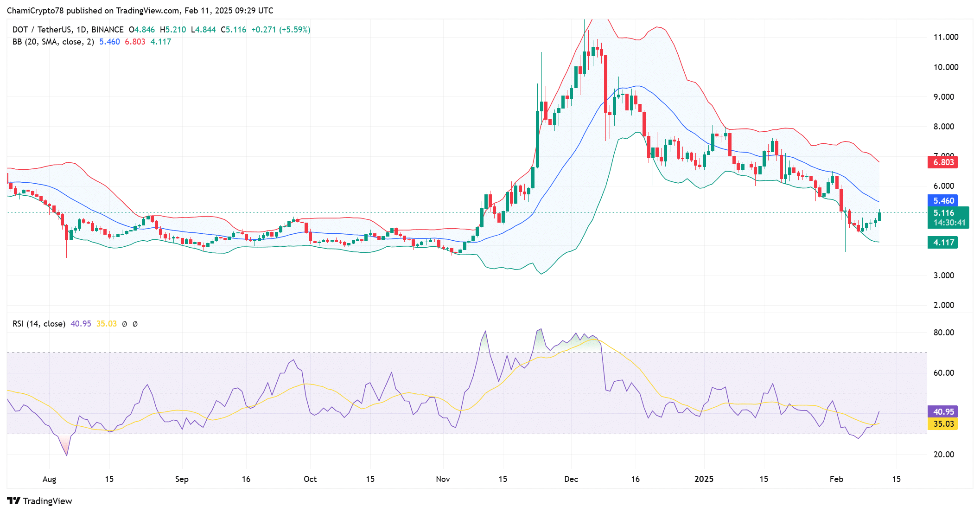The height and width of the screenshot is (513, 980).
Task: Click the Feb label on time axis
Action: coord(836,479)
